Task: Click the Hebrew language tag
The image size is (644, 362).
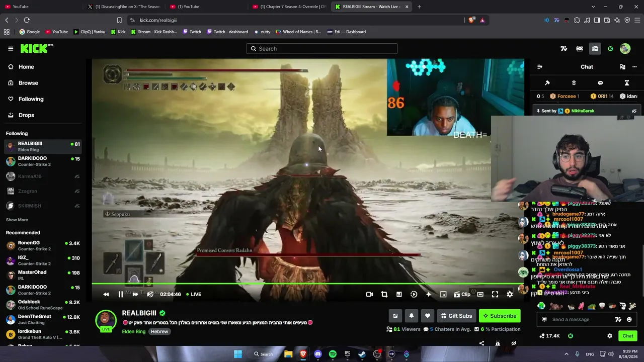Action: (x=159, y=332)
